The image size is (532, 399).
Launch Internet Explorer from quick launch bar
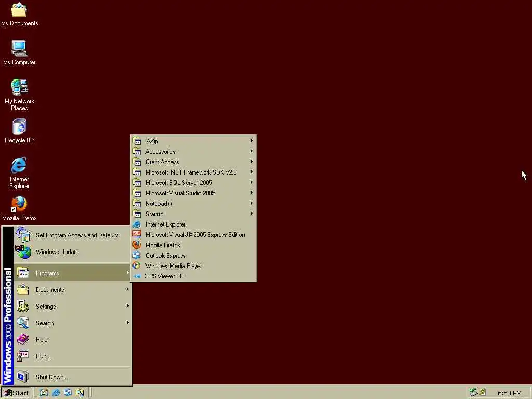tap(56, 393)
